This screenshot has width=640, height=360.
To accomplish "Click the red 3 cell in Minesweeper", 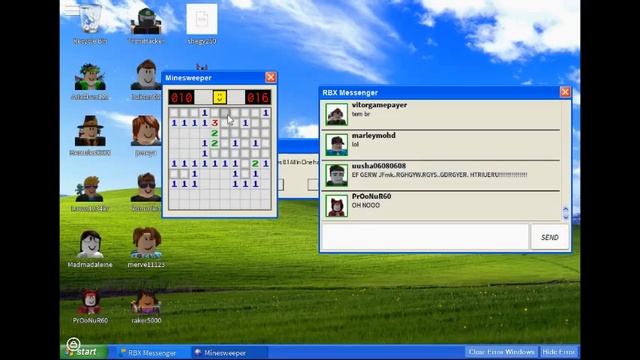I will [215, 123].
